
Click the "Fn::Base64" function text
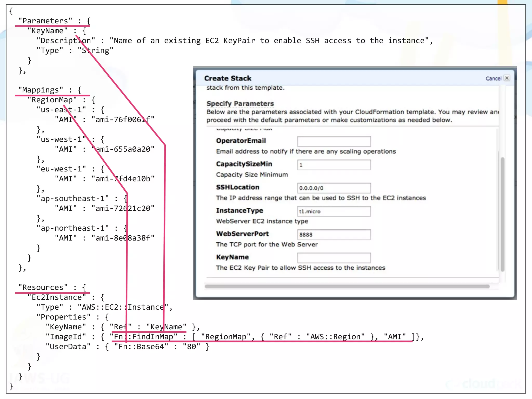pyautogui.click(x=141, y=347)
